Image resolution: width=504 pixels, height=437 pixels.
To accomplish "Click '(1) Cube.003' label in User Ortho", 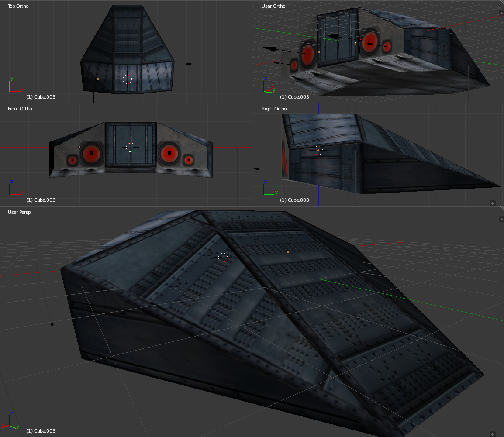I will click(x=294, y=97).
